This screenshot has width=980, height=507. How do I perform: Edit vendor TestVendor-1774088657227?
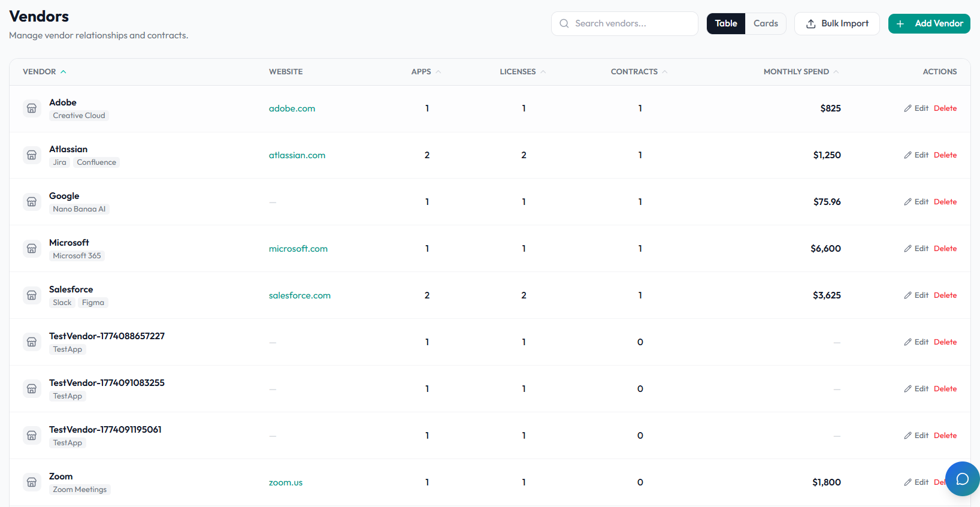coord(917,342)
